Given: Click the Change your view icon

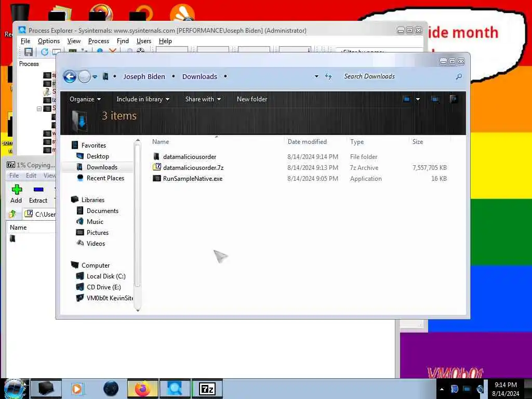Looking at the screenshot, I should pos(406,99).
